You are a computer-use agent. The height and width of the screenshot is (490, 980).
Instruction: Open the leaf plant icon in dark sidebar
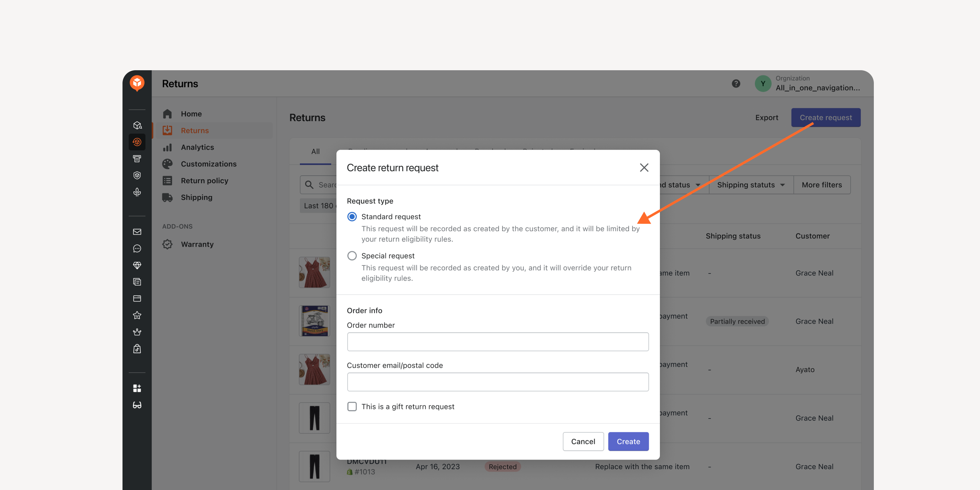tap(137, 192)
